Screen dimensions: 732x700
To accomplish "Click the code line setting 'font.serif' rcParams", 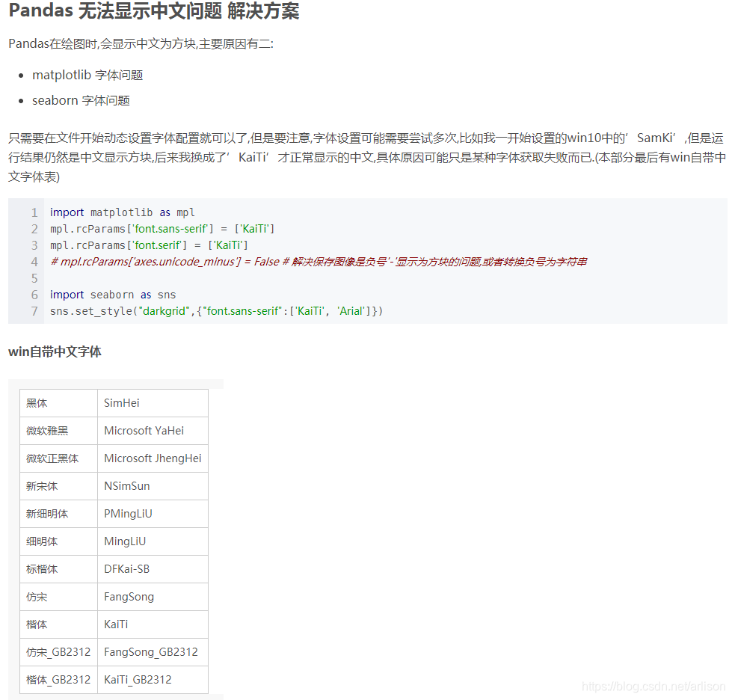I will pyautogui.click(x=149, y=245).
